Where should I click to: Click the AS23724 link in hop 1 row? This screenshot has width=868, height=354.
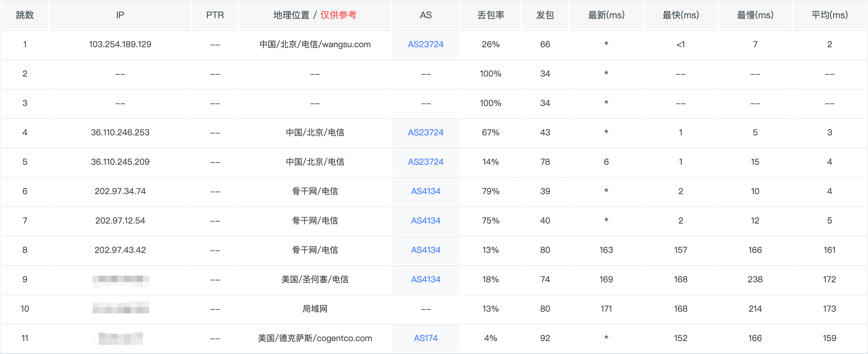[x=426, y=44]
